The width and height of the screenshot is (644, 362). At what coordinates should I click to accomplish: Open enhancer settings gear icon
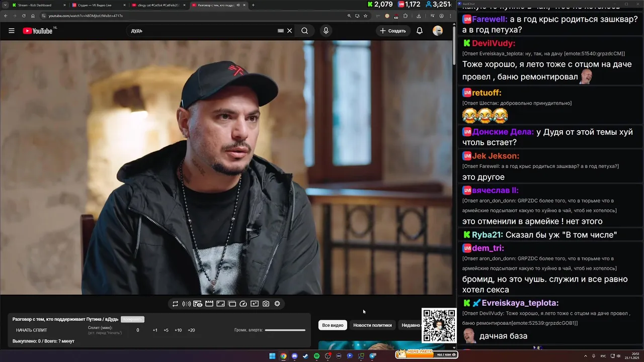pyautogui.click(x=277, y=304)
